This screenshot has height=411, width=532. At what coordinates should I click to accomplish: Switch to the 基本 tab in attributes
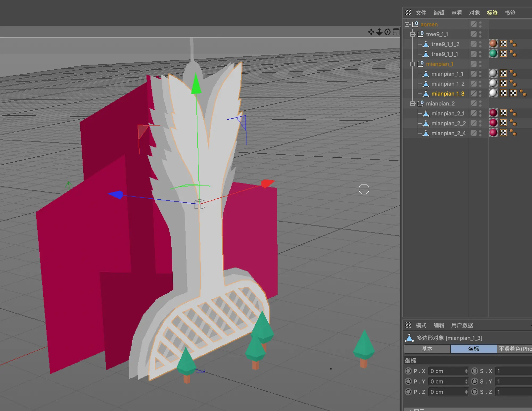click(x=427, y=349)
